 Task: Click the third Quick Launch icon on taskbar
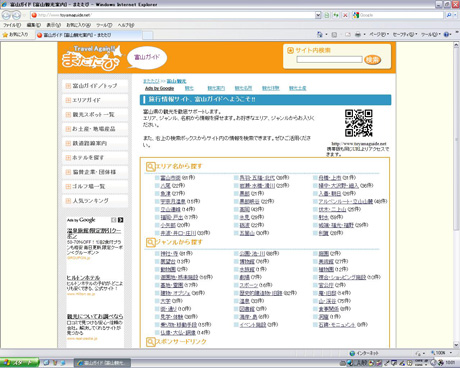click(62, 363)
